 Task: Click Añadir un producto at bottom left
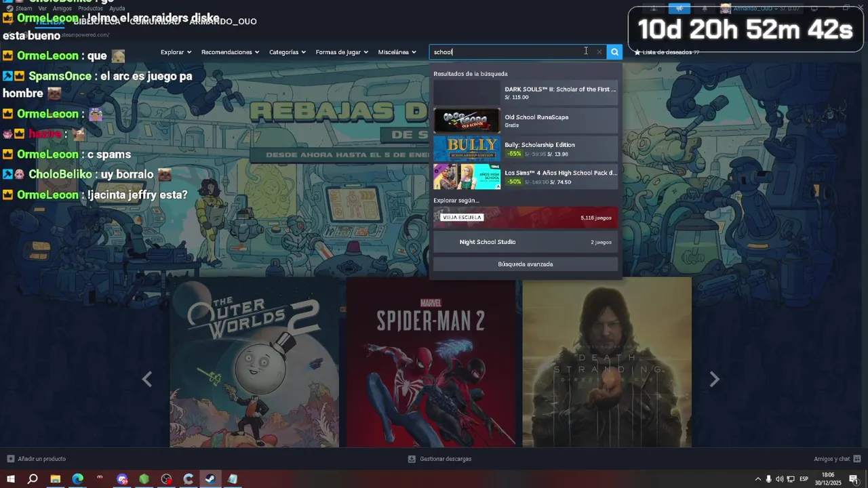[x=37, y=459]
